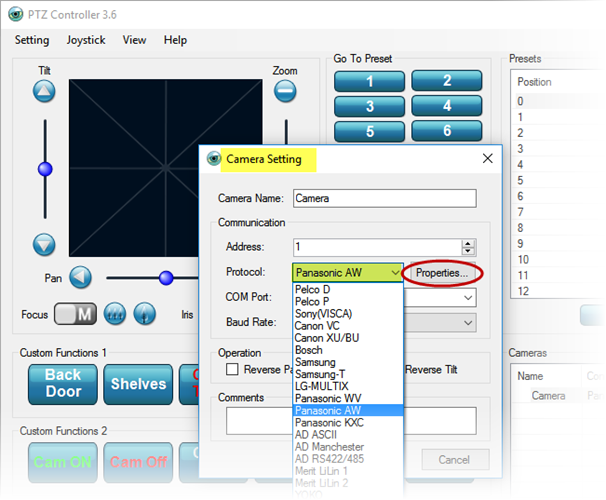The height and width of the screenshot is (500, 606).
Task: Click the Camera Name input field
Action: (385, 198)
